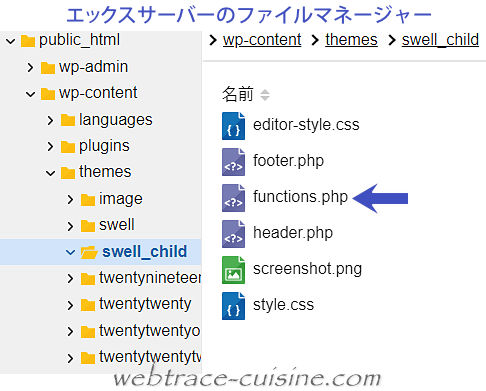Click the plugins folder icon
Image resolution: width=486 pixels, height=391 pixels.
[x=68, y=147]
